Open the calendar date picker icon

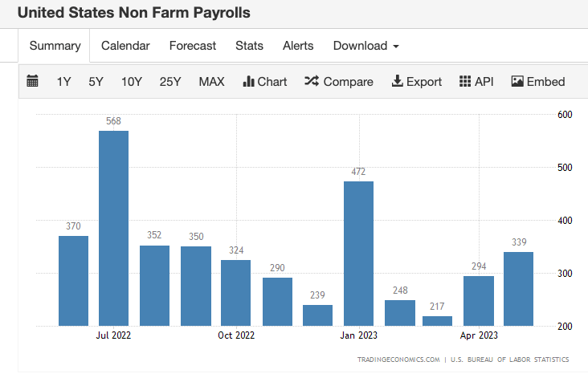click(x=33, y=81)
